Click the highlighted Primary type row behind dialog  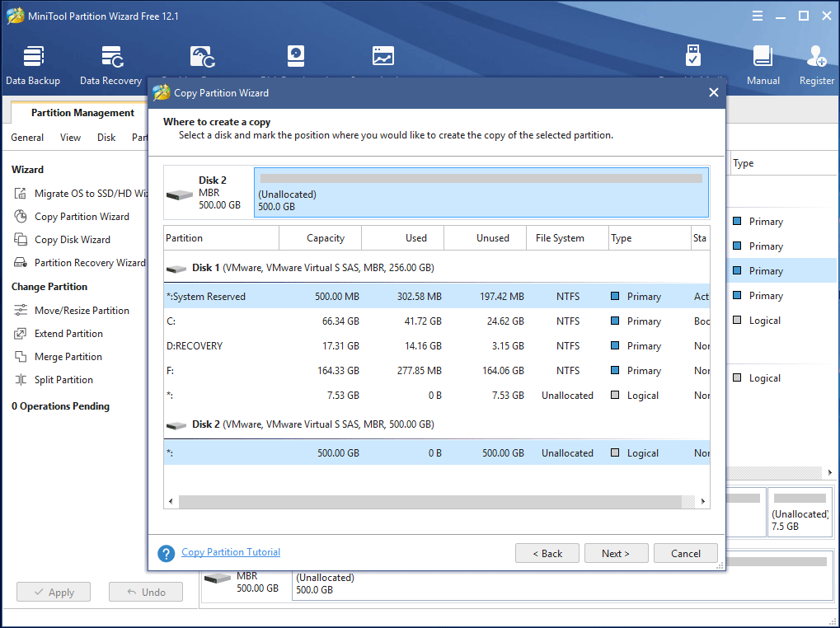click(782, 270)
